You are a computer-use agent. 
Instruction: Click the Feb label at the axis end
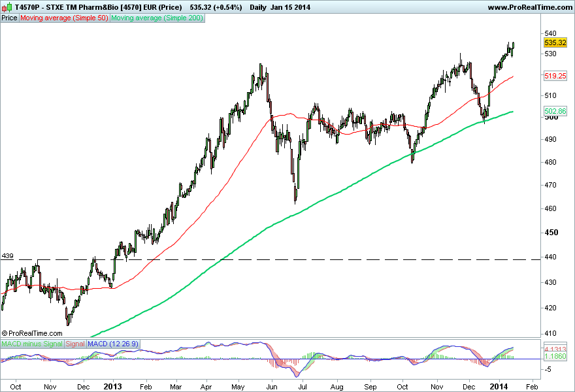(x=532, y=387)
